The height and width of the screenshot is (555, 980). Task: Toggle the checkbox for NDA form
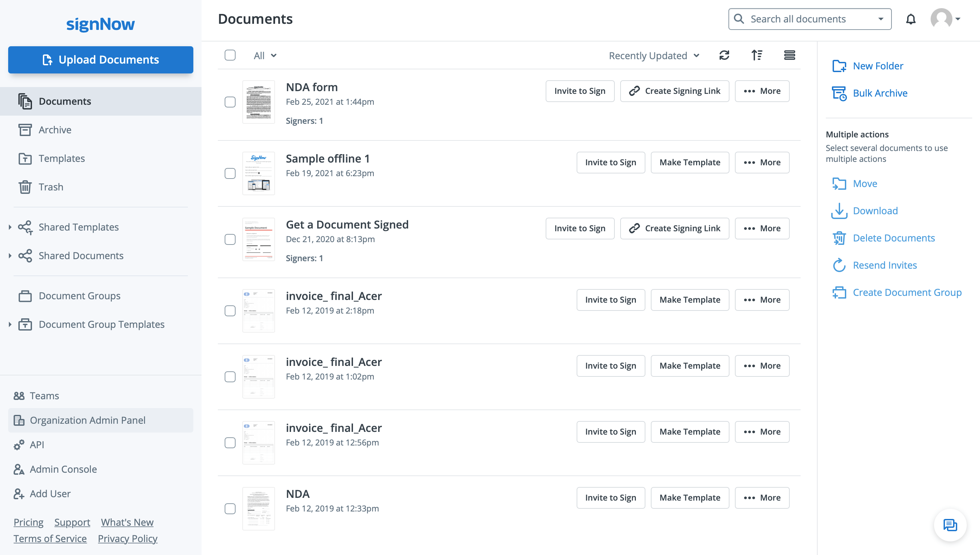coord(230,102)
